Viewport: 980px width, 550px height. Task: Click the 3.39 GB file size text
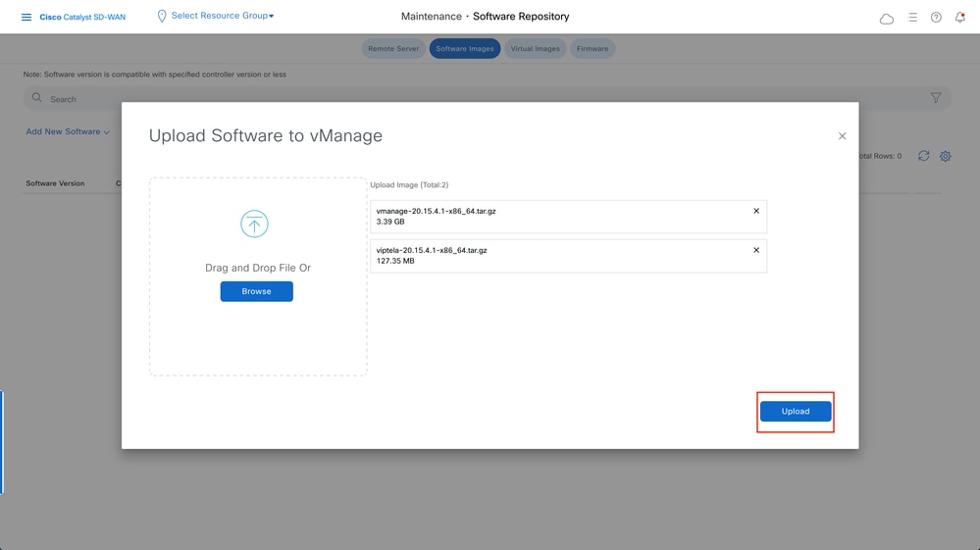(x=390, y=222)
